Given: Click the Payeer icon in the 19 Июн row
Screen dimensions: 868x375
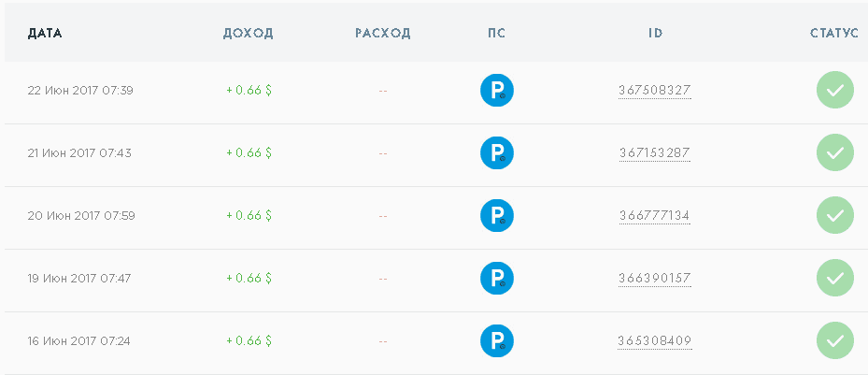Looking at the screenshot, I should [496, 278].
